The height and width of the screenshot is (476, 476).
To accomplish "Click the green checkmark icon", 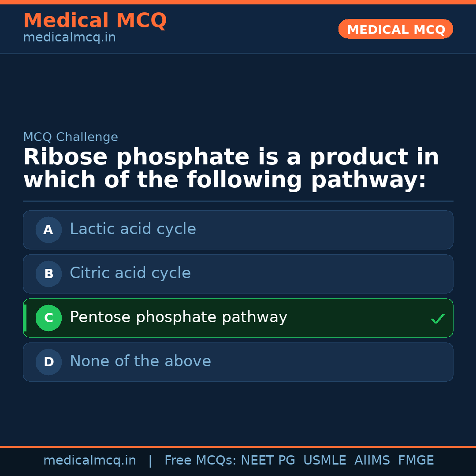I will [x=437, y=319].
